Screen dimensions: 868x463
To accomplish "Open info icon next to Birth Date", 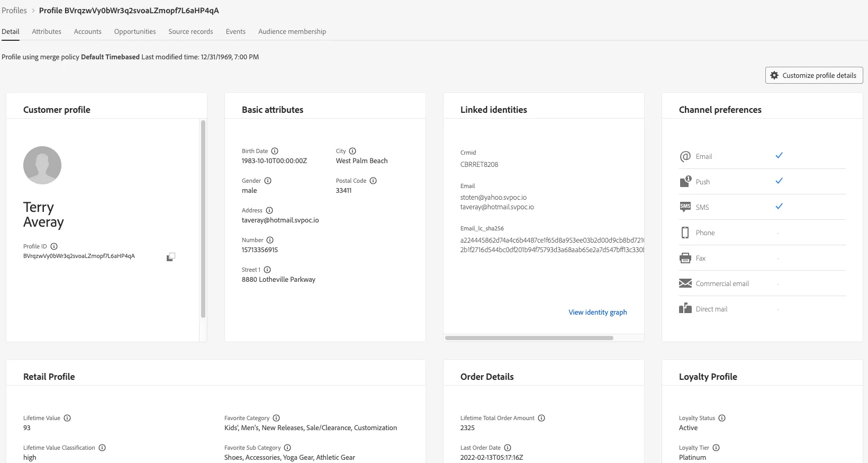I will [x=275, y=151].
